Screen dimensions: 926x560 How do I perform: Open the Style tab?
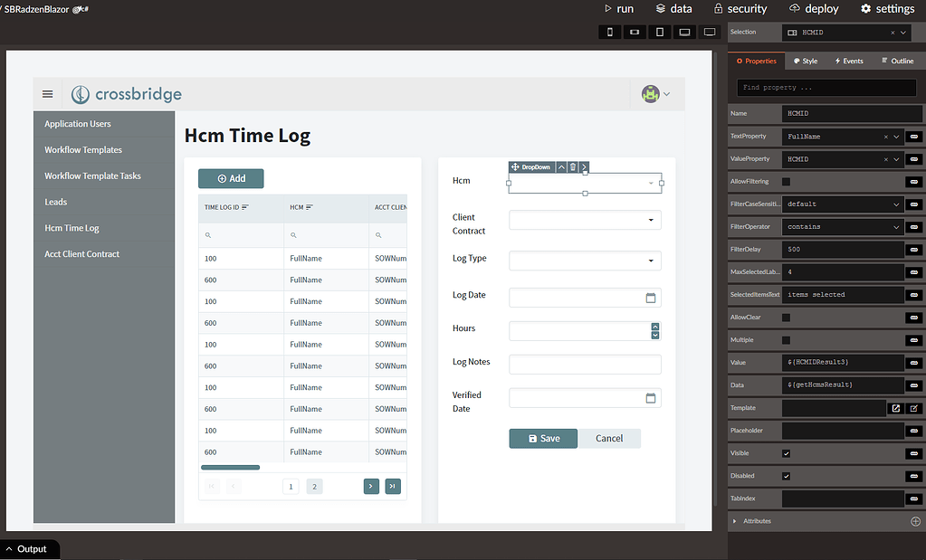click(x=805, y=61)
